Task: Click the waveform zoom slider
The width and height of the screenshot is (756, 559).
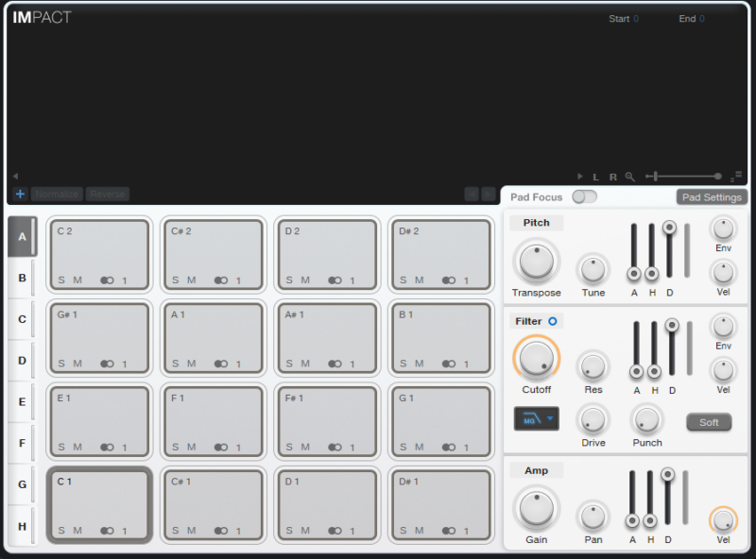Action: 682,177
